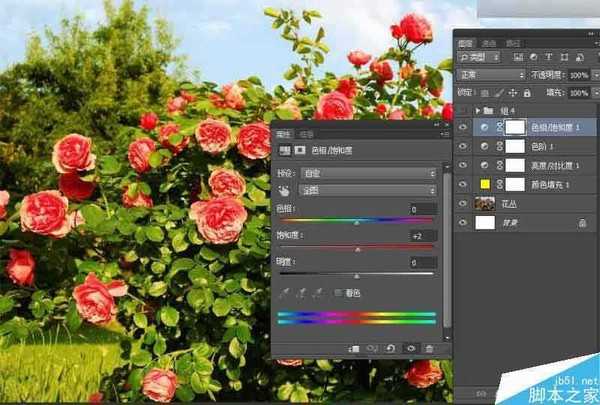Lock image pixels with brush icon
This screenshot has height=405, width=600.
(x=499, y=93)
